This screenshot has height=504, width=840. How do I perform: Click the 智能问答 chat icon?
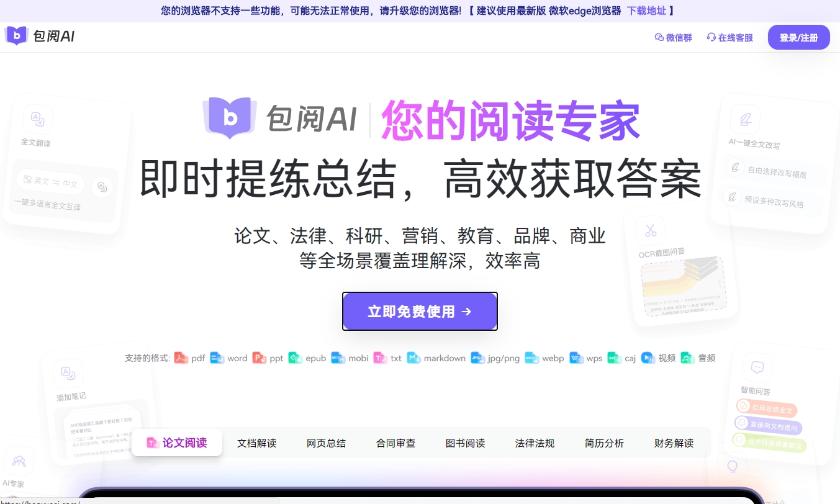(x=757, y=368)
